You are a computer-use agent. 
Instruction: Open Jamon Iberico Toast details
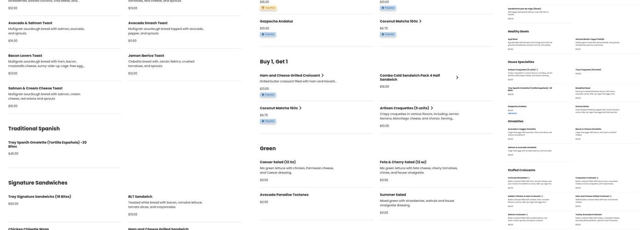(x=146, y=56)
